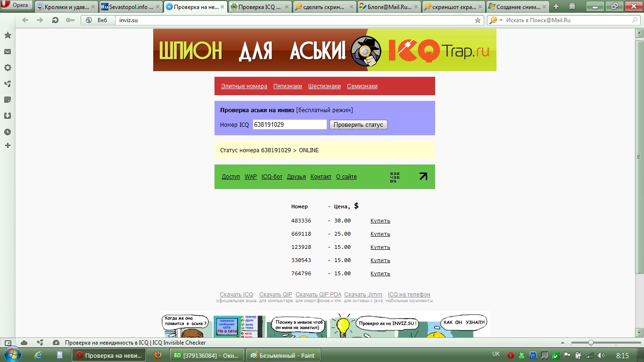Open the ICQ-бот link
Viewport: 644px width, 362px height.
pos(272,177)
